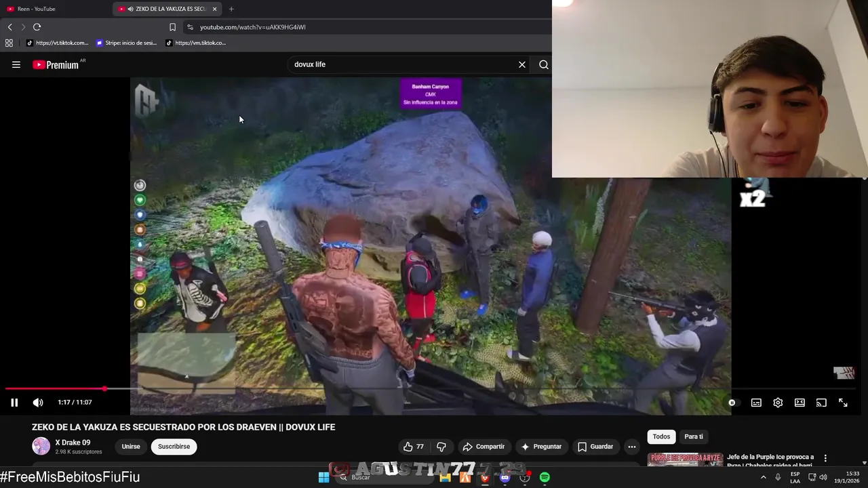Click the taskbar microphone icon
This screenshot has height=488, width=868.
[x=778, y=477]
